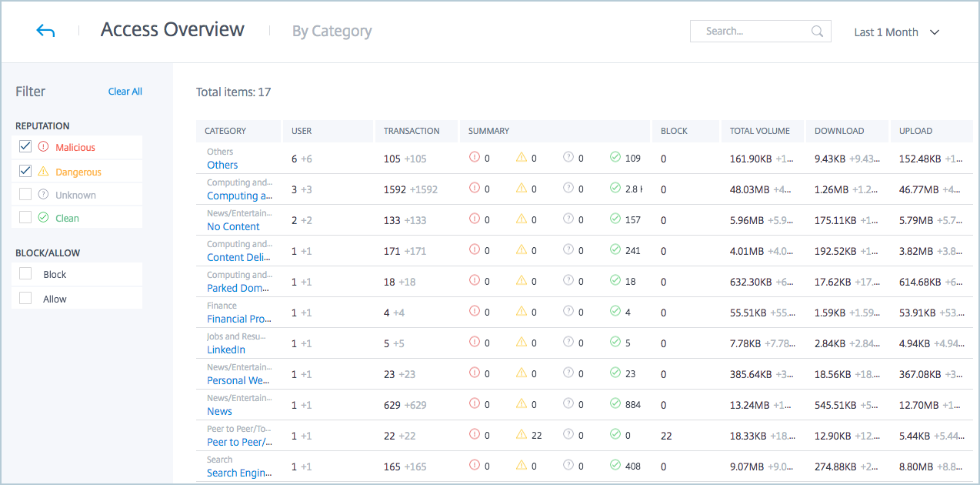Click Dangerous warning triangle icon in filter
980x485 pixels.
pyautogui.click(x=43, y=172)
